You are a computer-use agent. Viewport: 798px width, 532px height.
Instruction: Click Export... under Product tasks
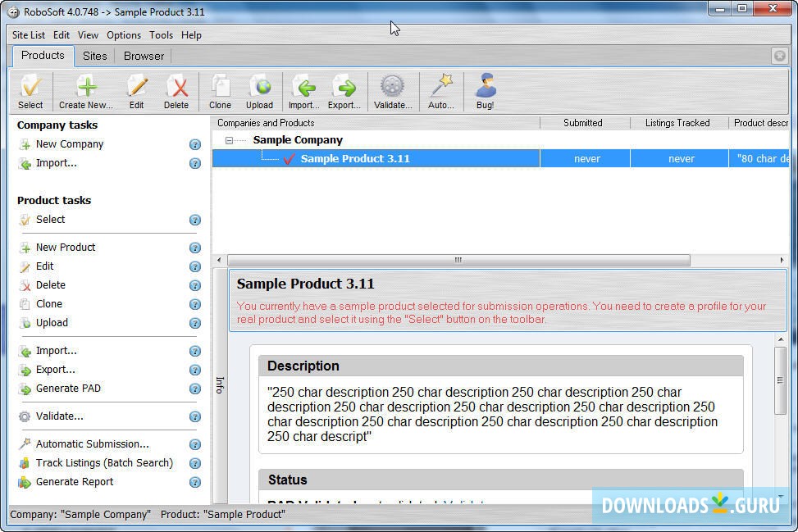55,370
